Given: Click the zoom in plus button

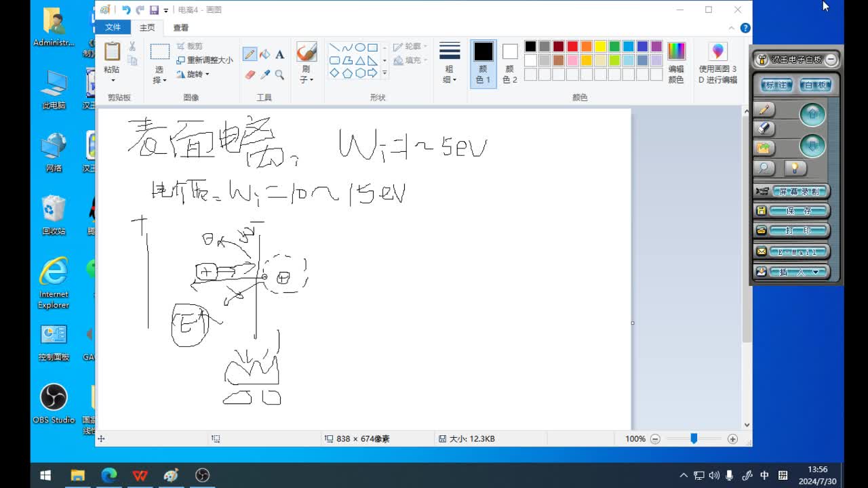Looking at the screenshot, I should 732,439.
